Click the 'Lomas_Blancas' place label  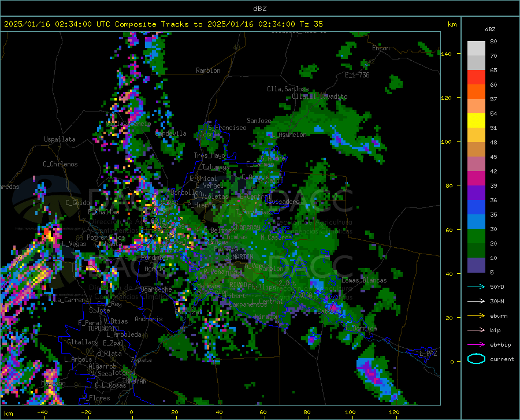coord(364,280)
